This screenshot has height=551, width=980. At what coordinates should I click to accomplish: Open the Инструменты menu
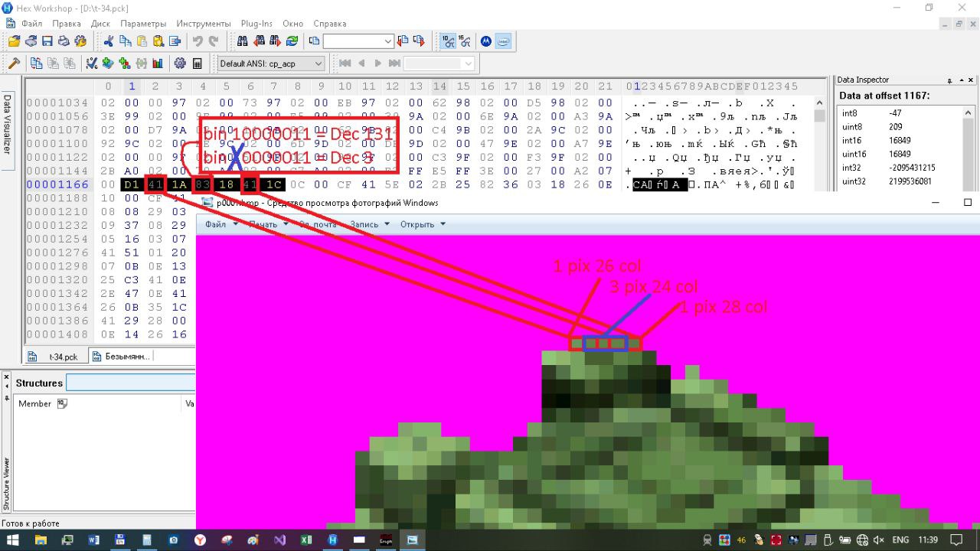203,24
